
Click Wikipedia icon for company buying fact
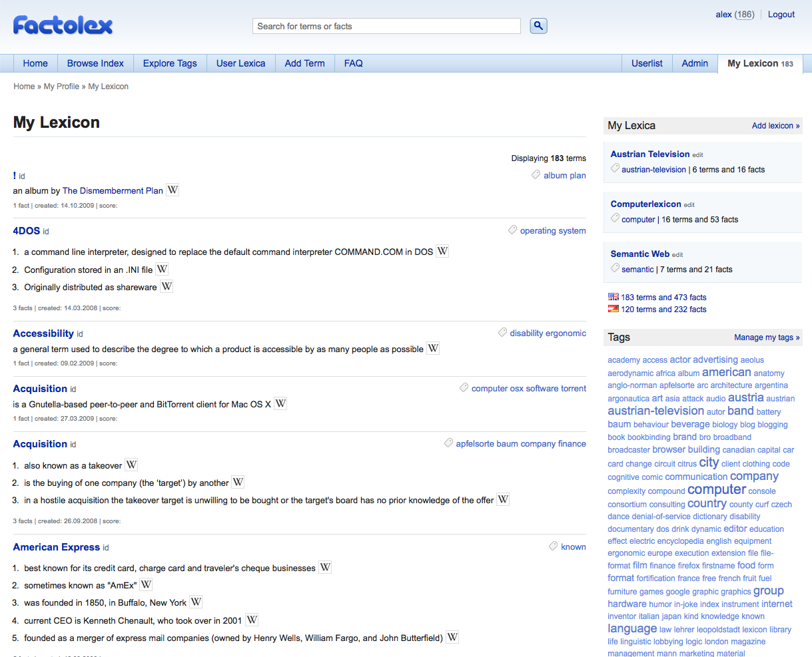[238, 482]
